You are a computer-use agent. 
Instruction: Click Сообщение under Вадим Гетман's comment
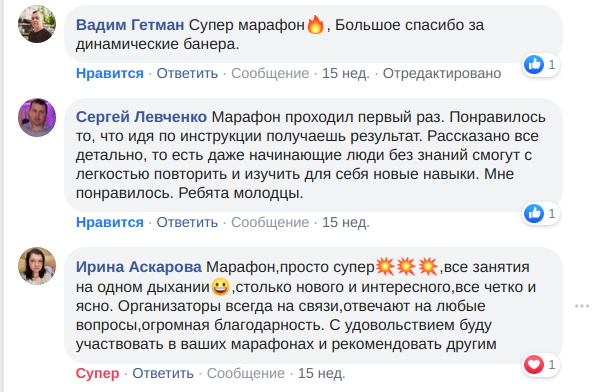(270, 73)
